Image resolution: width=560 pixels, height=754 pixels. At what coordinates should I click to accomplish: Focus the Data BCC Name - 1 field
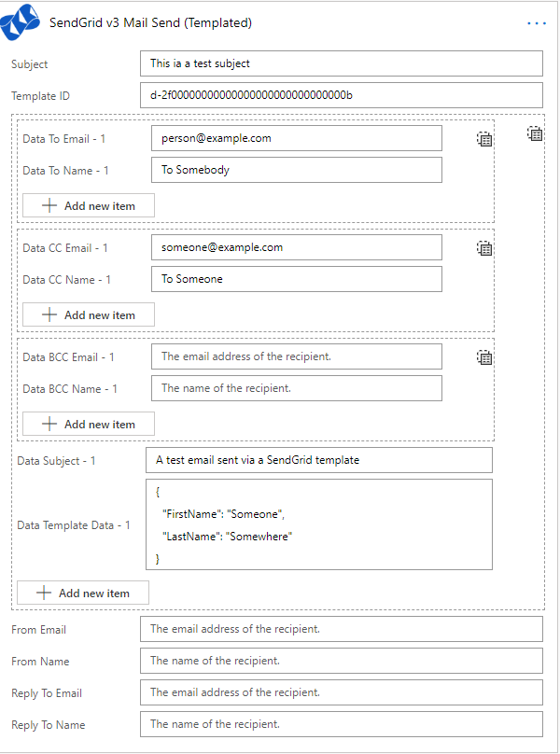point(297,388)
